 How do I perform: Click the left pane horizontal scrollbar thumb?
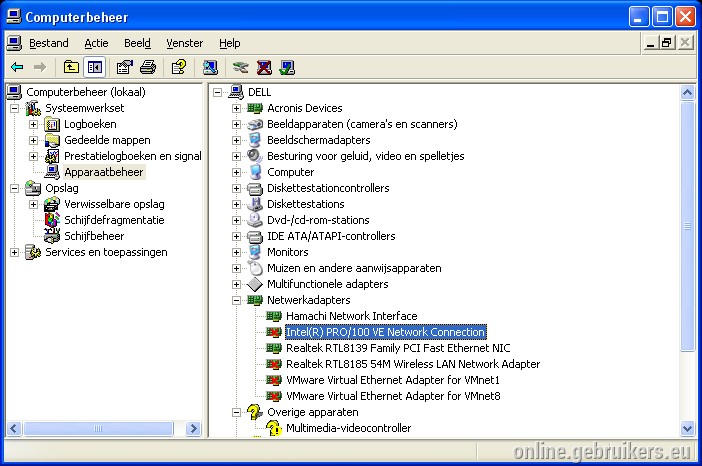coord(98,428)
